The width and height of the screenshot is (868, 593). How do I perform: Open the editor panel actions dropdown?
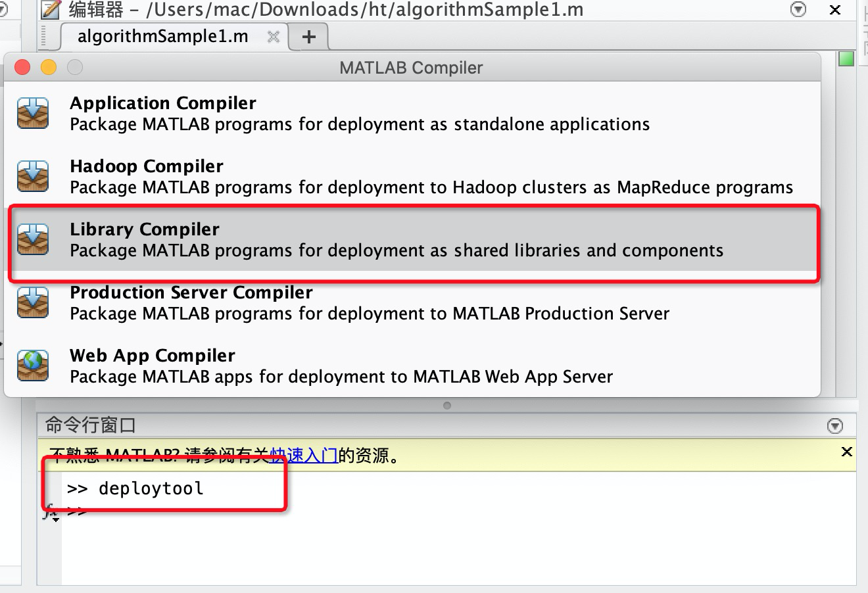click(798, 10)
